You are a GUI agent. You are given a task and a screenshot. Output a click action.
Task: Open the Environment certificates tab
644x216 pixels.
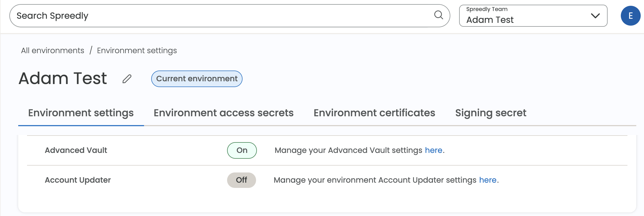pyautogui.click(x=374, y=113)
